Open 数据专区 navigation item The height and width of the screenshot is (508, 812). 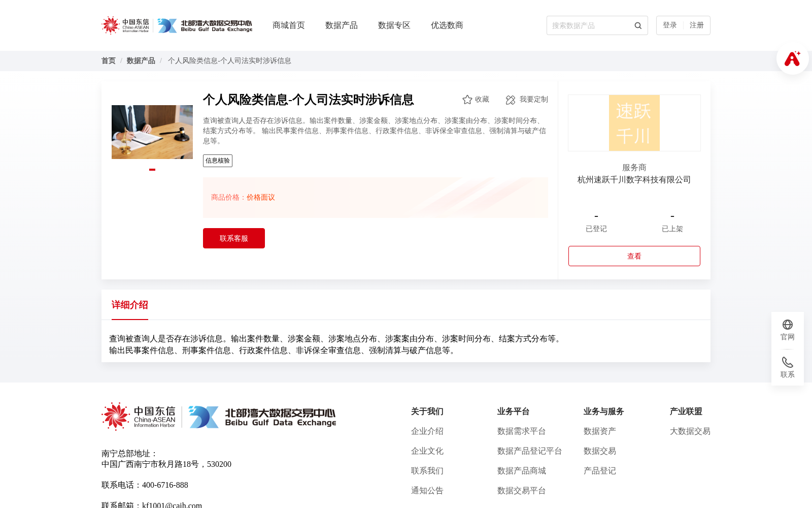[394, 25]
